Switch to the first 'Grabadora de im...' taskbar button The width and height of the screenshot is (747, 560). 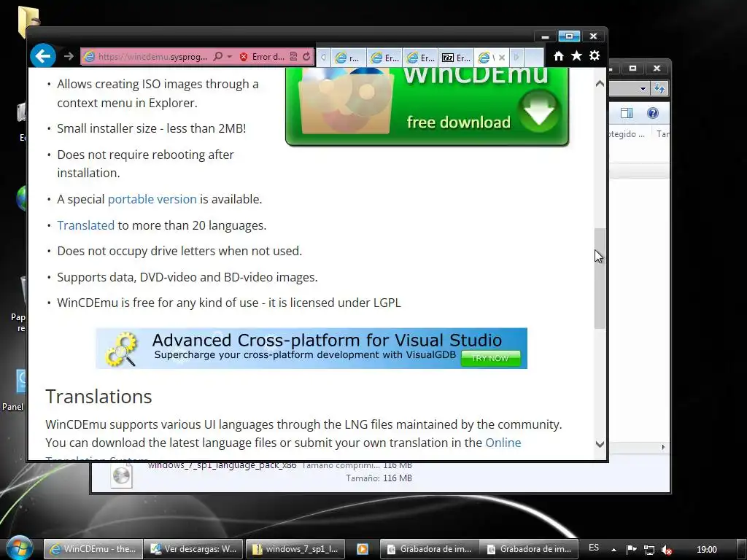pos(429,549)
